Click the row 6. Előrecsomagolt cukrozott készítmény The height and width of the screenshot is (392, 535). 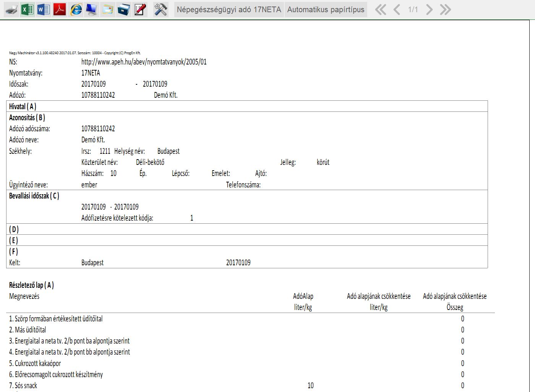click(56, 374)
